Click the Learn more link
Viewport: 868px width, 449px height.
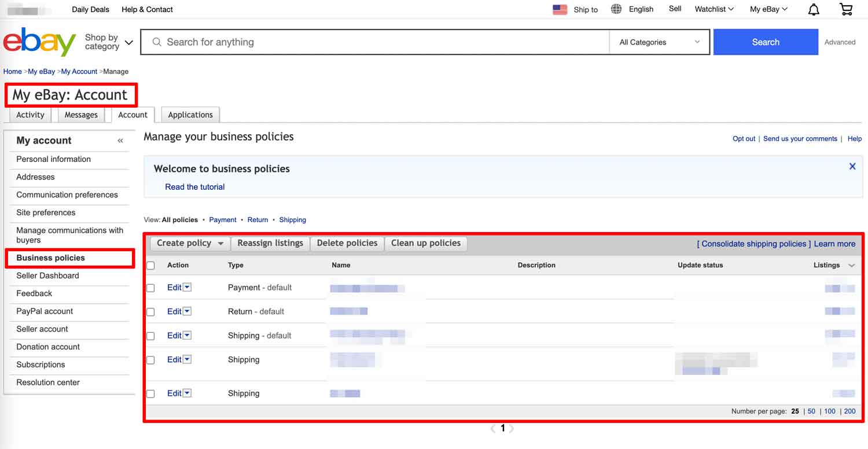(x=834, y=244)
